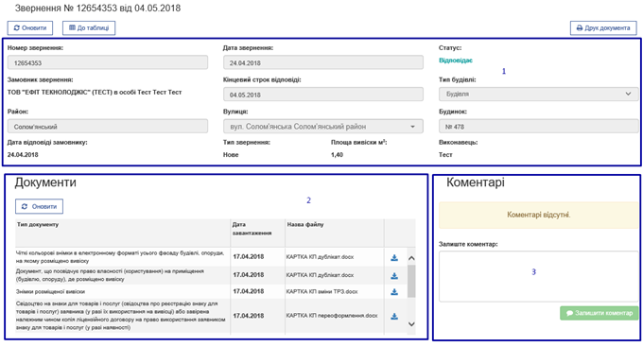Refresh documents list with Оновити button
Screen dimensions: 643x364
(x=40, y=206)
